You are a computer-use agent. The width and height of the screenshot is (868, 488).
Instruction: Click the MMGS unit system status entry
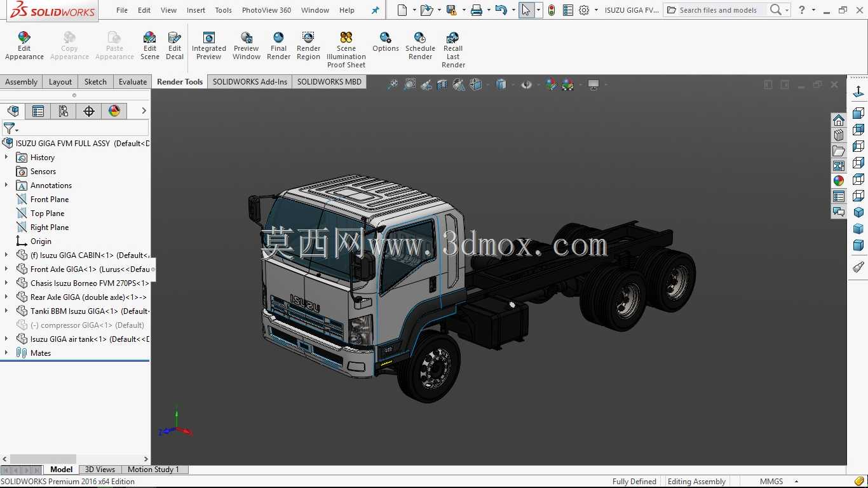coord(771,482)
